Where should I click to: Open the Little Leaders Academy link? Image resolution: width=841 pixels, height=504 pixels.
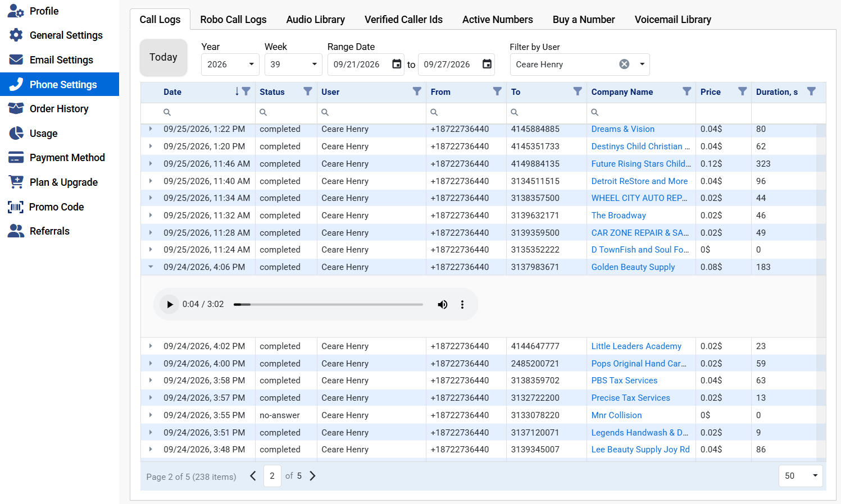(x=637, y=346)
